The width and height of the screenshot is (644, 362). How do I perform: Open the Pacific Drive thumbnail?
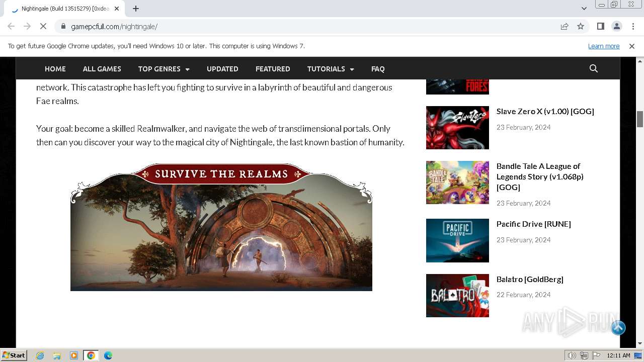point(457,240)
